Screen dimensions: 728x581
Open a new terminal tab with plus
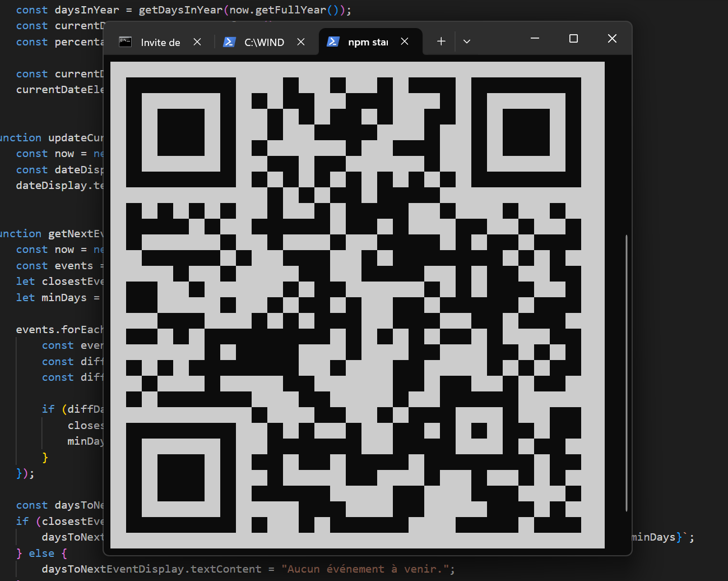[x=441, y=41]
